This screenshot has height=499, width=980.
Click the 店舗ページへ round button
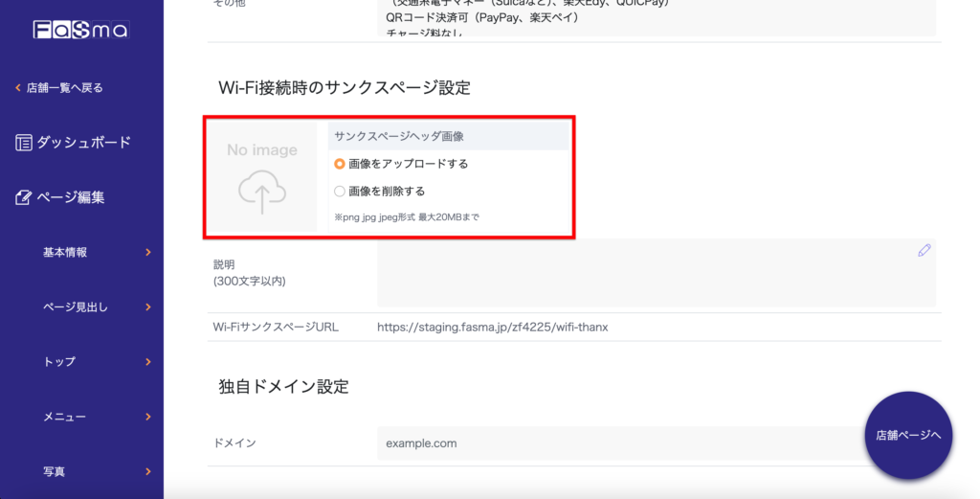(908, 435)
